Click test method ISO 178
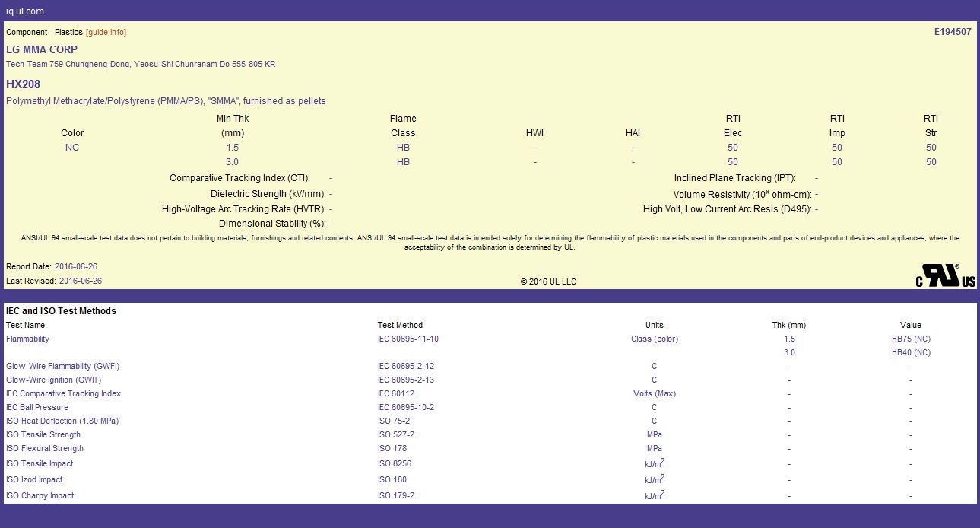 [x=392, y=448]
